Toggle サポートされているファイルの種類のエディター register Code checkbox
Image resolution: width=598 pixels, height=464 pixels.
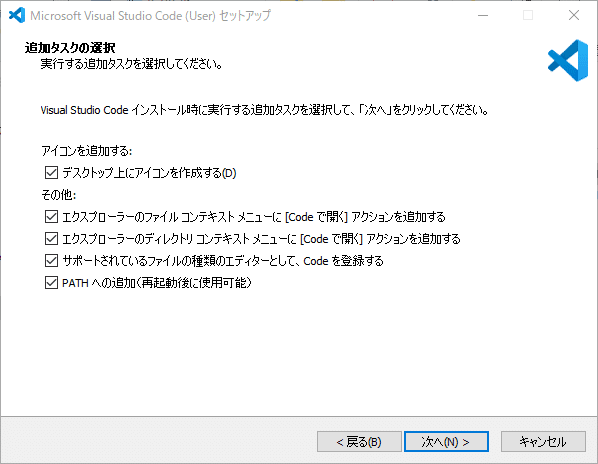click(x=51, y=261)
